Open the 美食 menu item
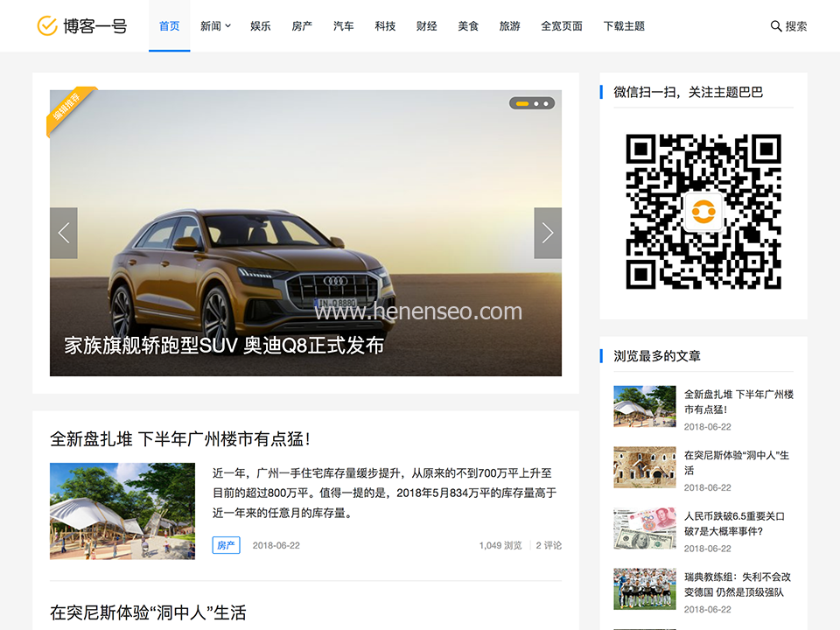 click(468, 25)
